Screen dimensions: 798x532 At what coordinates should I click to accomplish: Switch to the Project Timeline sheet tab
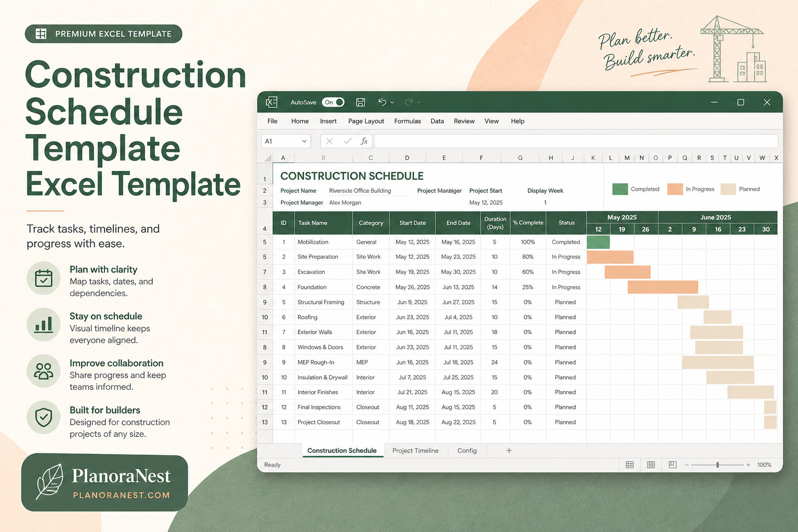click(x=416, y=450)
